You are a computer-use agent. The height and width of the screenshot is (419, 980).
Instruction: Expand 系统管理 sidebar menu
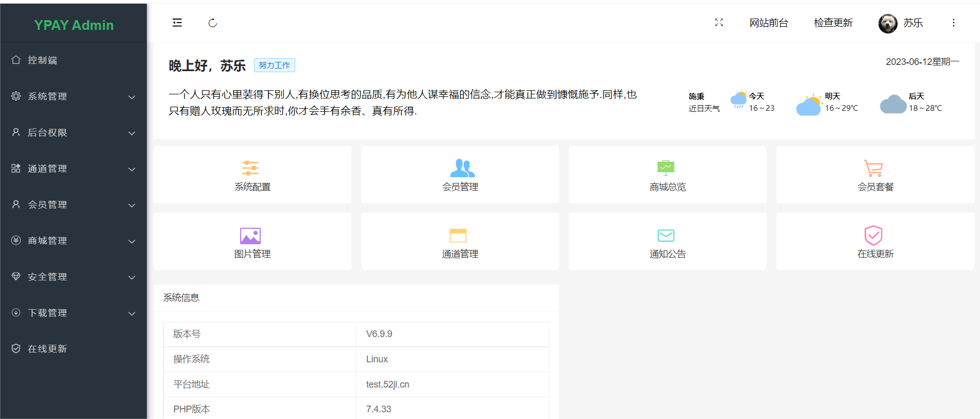73,96
